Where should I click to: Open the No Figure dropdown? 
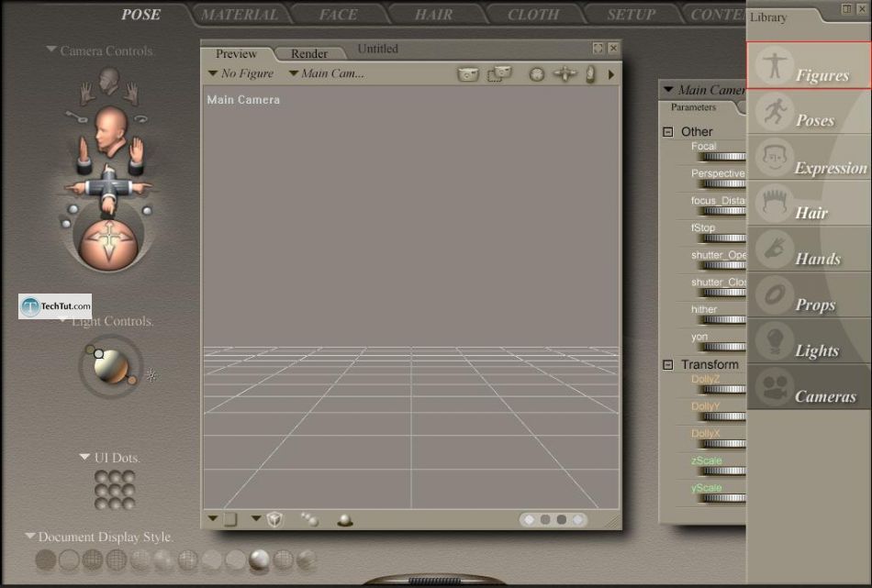tap(240, 73)
